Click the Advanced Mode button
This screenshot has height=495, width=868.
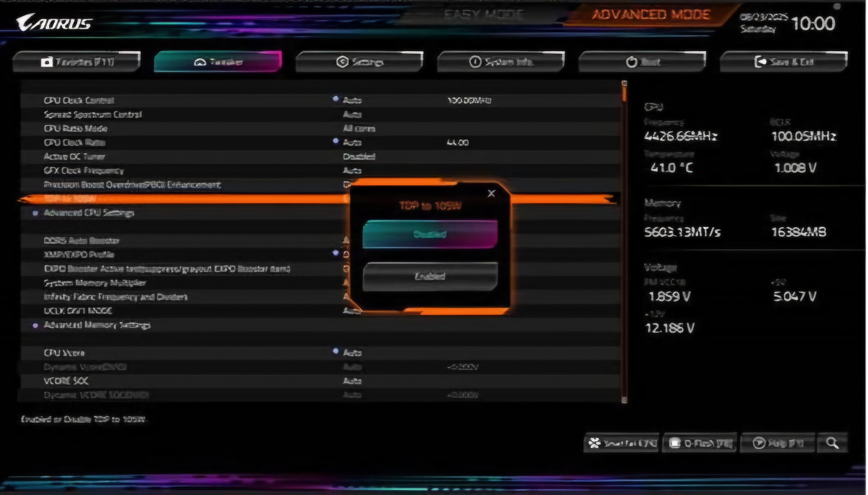coord(651,15)
